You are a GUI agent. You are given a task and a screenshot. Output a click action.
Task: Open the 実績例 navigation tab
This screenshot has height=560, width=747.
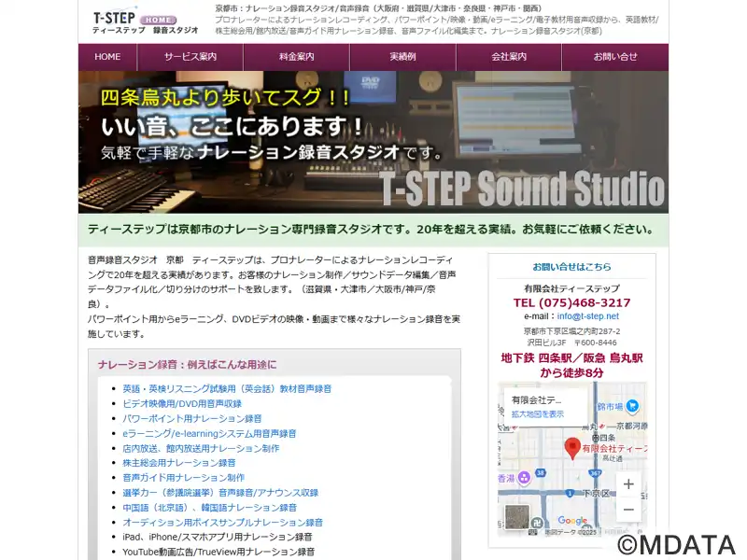[403, 57]
